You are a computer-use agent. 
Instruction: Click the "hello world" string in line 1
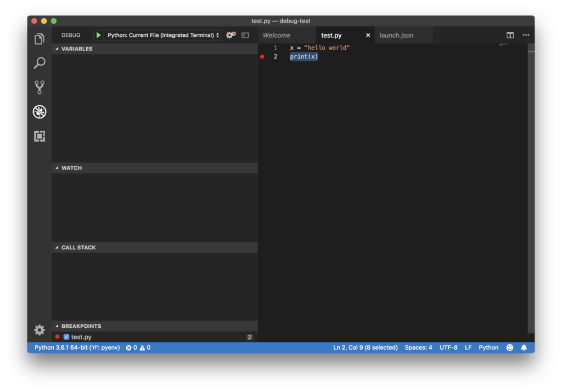pos(327,48)
